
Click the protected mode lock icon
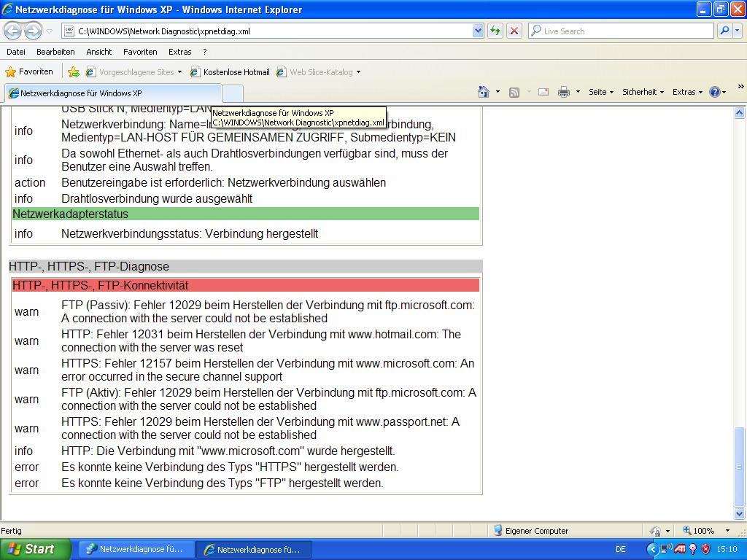click(656, 531)
